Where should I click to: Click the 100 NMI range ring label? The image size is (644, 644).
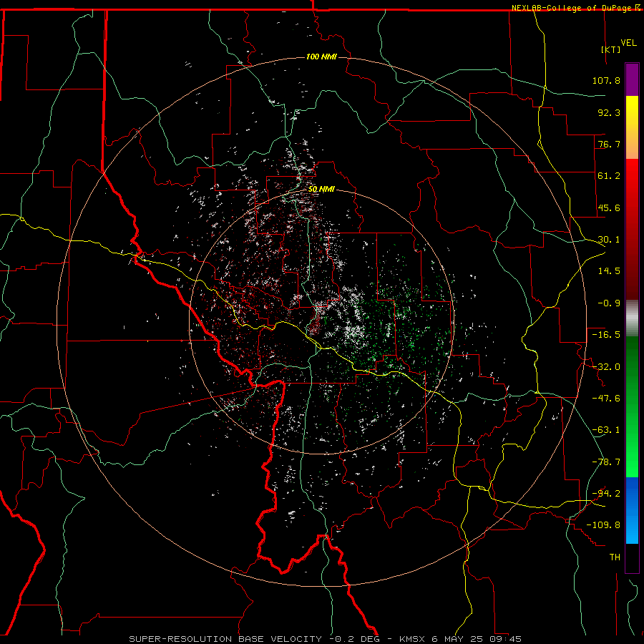coord(321,57)
